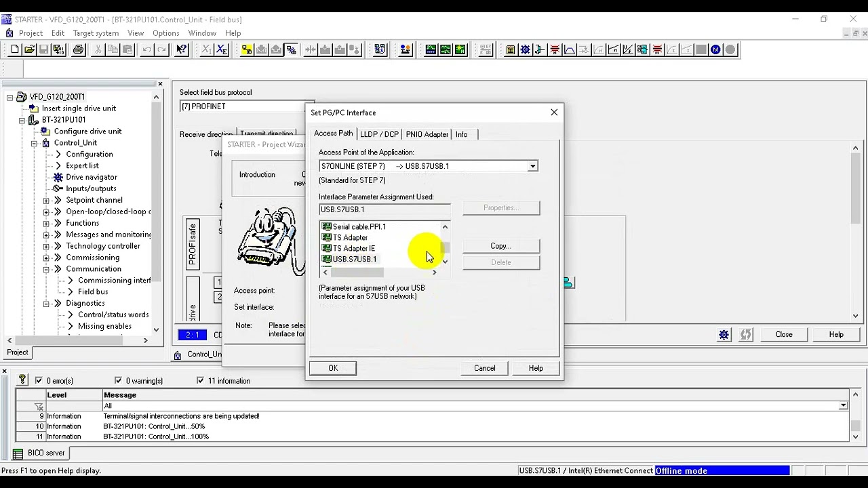Activate the context help pointer icon
Screen dimensions: 868x488
(181, 49)
